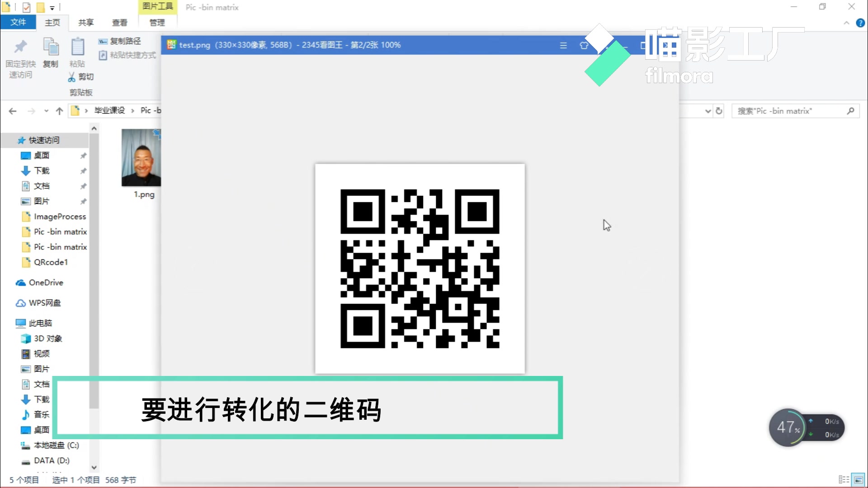Screen dimensions: 868x488
Task: Switch to the Home (主页) ribbon tab
Action: click(x=52, y=22)
